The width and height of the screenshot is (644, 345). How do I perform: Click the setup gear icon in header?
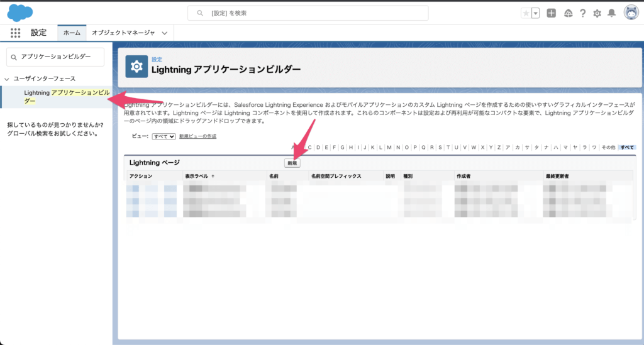597,13
